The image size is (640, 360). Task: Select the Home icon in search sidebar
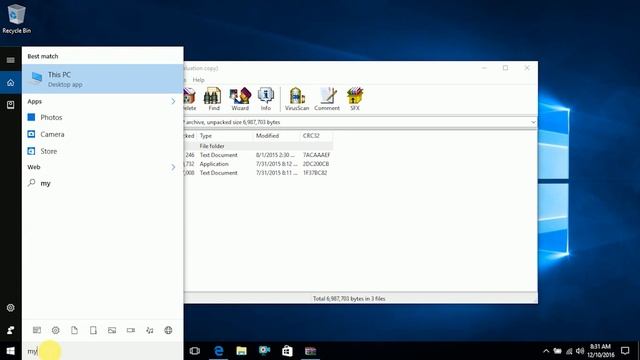[11, 83]
